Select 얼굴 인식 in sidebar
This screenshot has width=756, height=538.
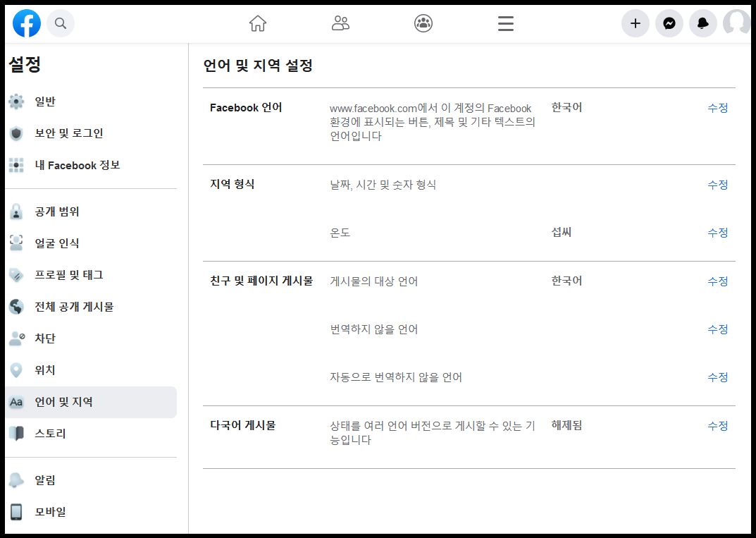[57, 243]
